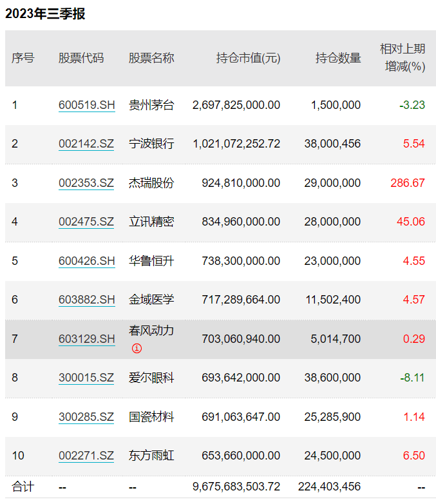This screenshot has width=436, height=504.
Task: Select the 2023年三季报 report title
Action: tap(45, 14)
